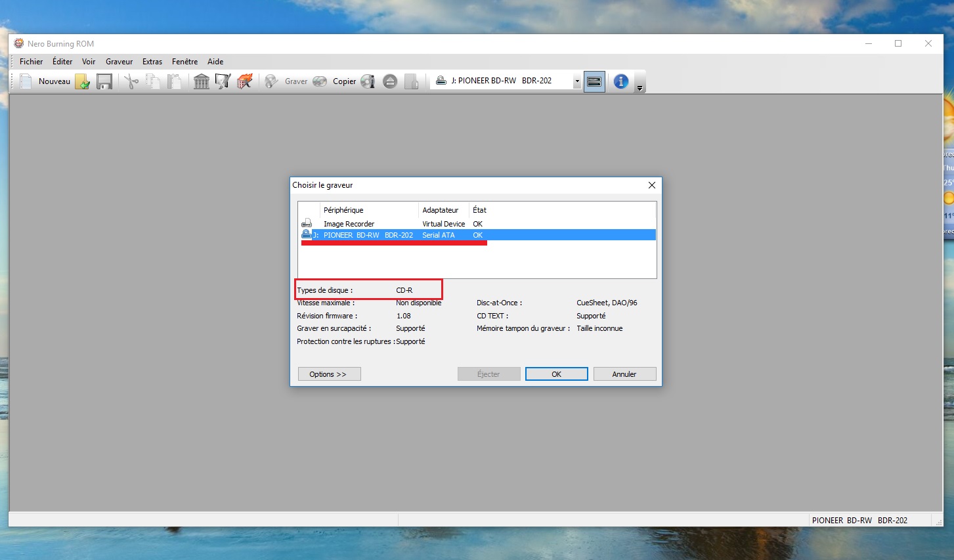Click the open file folder icon
Image resolution: width=954 pixels, height=560 pixels.
[82, 81]
